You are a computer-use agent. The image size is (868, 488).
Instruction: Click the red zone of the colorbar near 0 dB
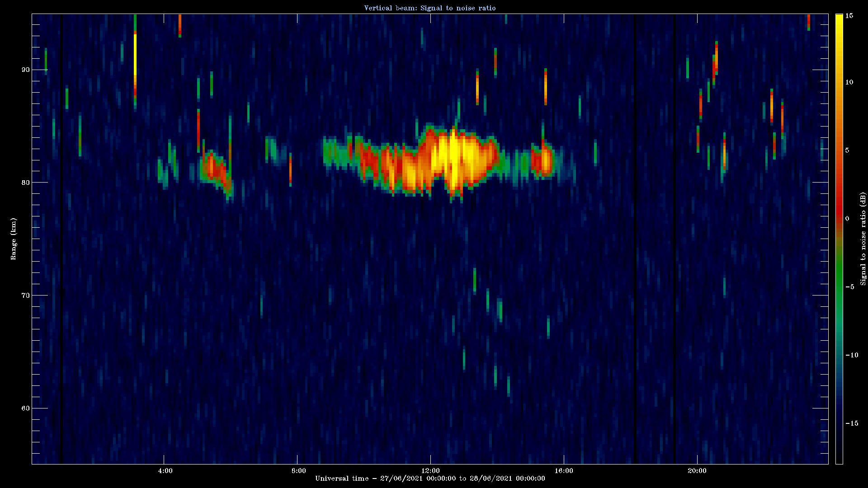click(839, 208)
